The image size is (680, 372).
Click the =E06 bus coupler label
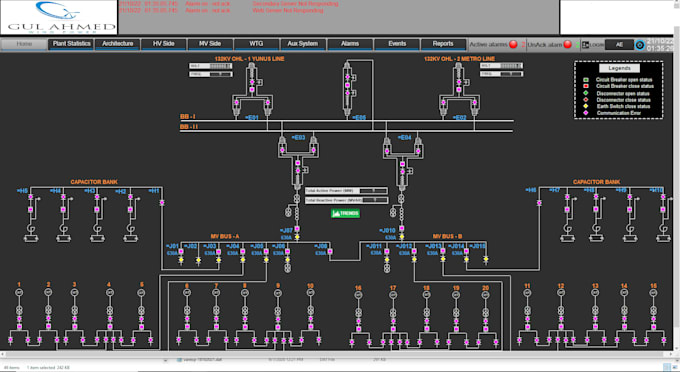point(359,117)
